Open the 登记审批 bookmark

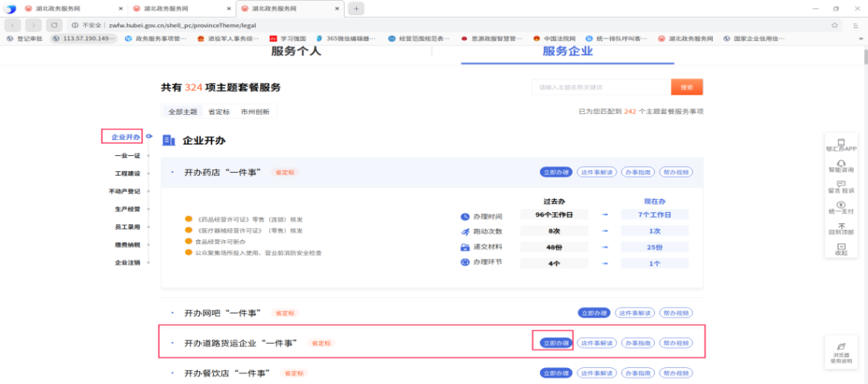click(25, 39)
